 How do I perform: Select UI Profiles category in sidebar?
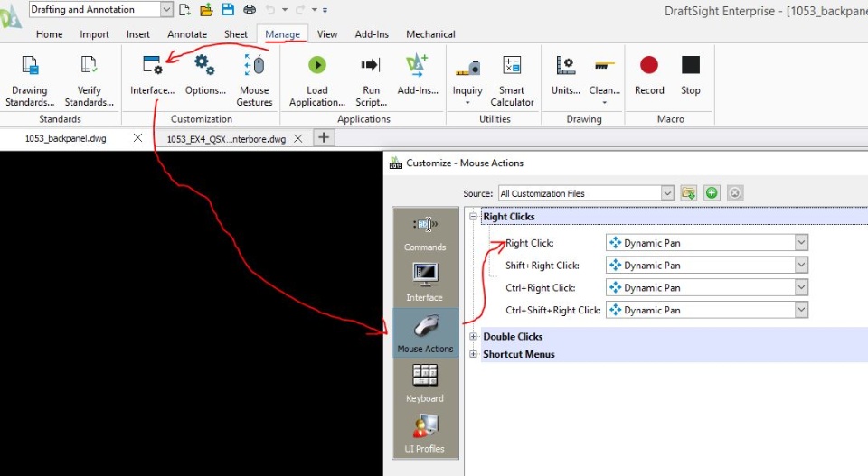click(x=425, y=433)
